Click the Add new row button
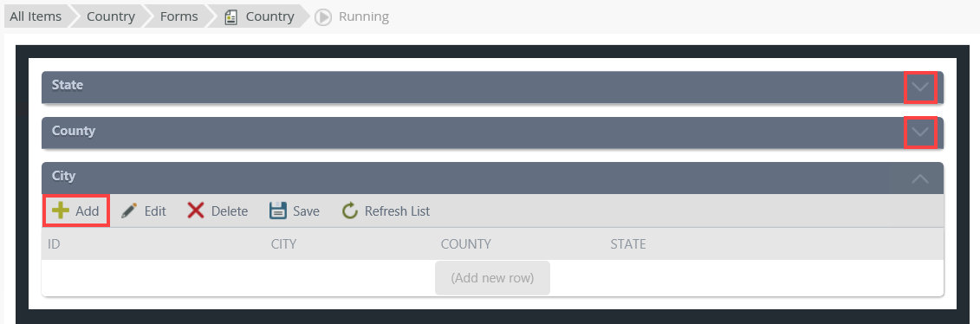Viewport: 980px width, 324px height. pos(492,278)
